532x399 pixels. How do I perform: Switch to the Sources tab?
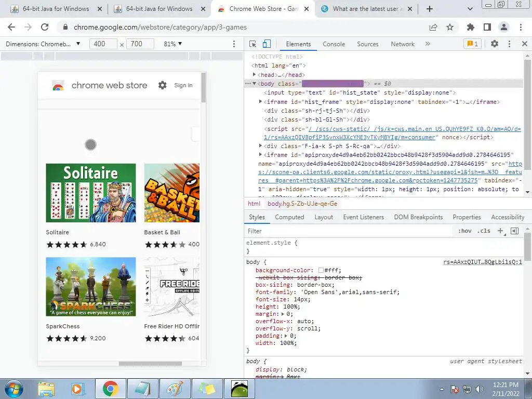click(x=367, y=44)
